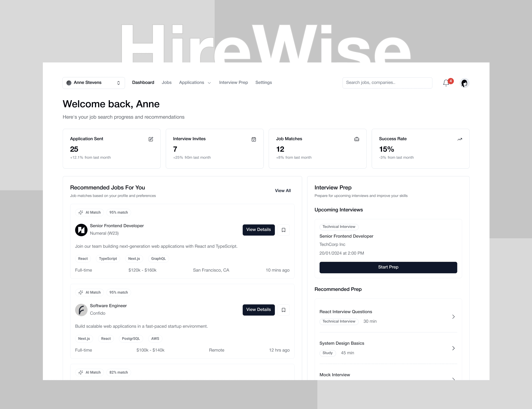532x409 pixels.
Task: Click the AWS skill tag
Action: point(155,339)
